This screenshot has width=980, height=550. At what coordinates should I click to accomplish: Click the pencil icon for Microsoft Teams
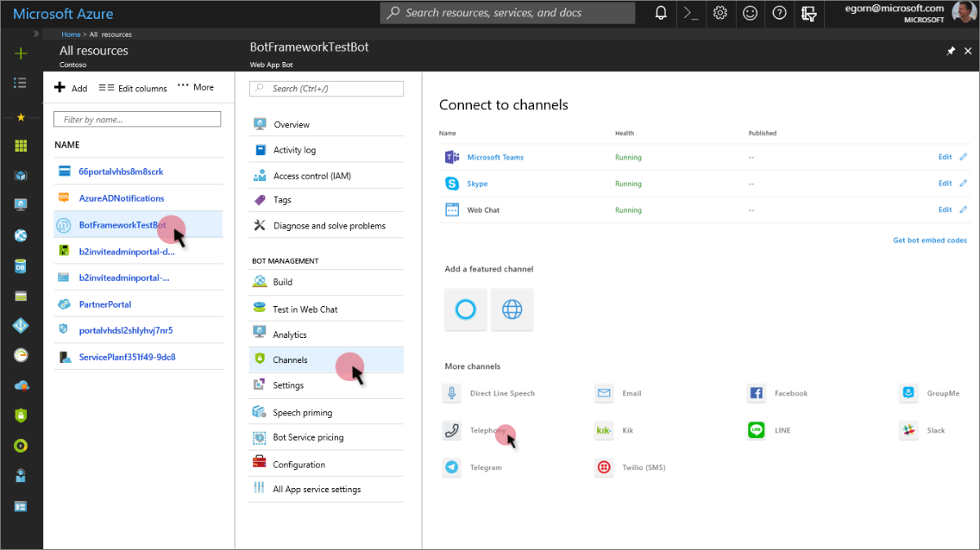click(x=964, y=157)
